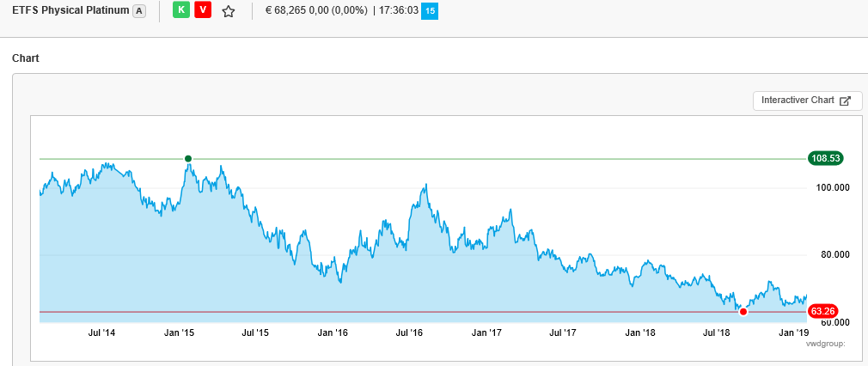This screenshot has width=868, height=366.
Task: Click the green 108.53 high price label
Action: point(825,158)
